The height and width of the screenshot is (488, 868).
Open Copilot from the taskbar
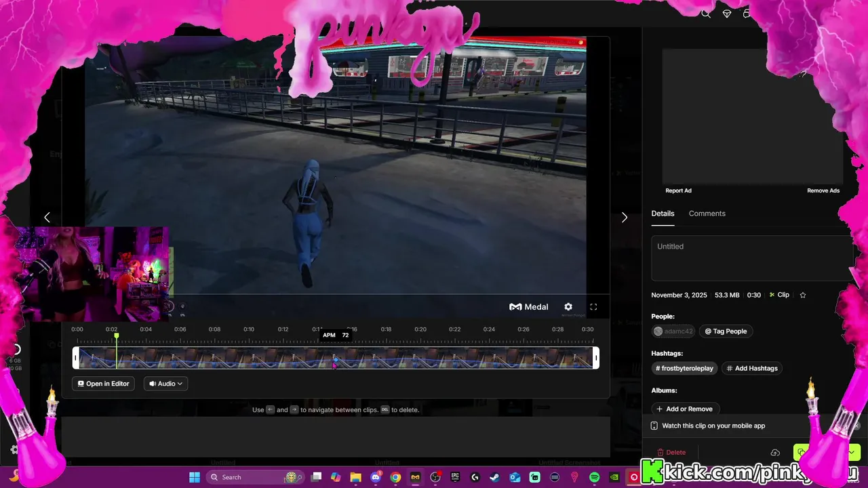point(336,477)
